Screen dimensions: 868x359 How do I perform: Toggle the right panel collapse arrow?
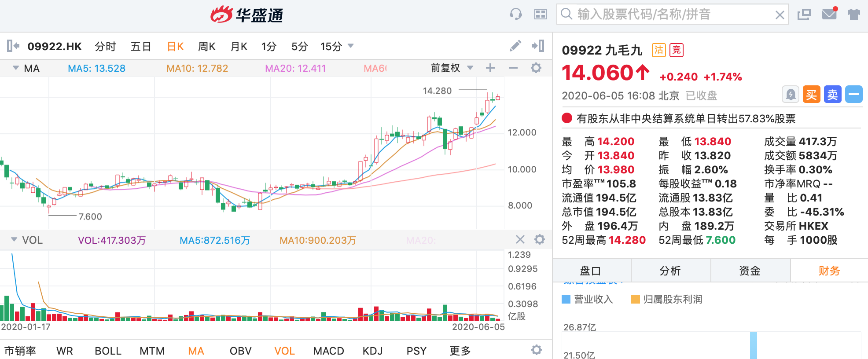point(538,46)
